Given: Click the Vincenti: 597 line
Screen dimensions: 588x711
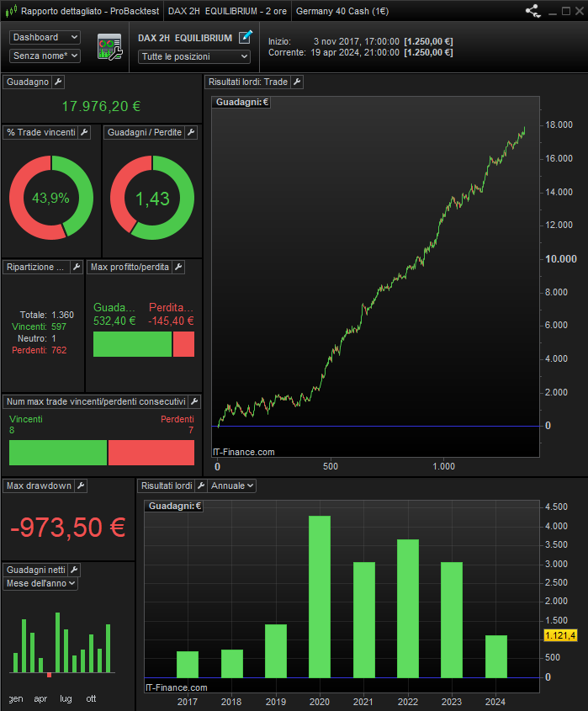Looking at the screenshot, I should (x=39, y=326).
